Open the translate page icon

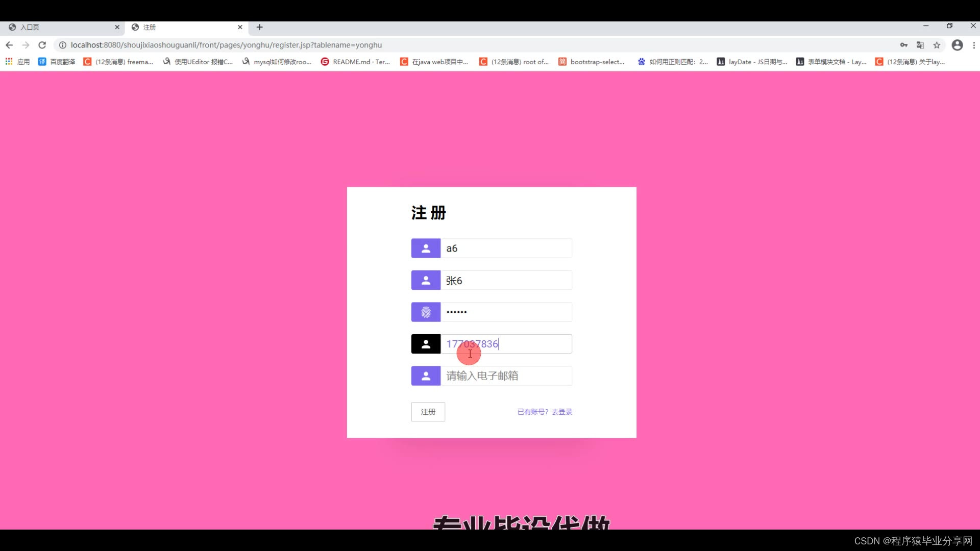920,45
